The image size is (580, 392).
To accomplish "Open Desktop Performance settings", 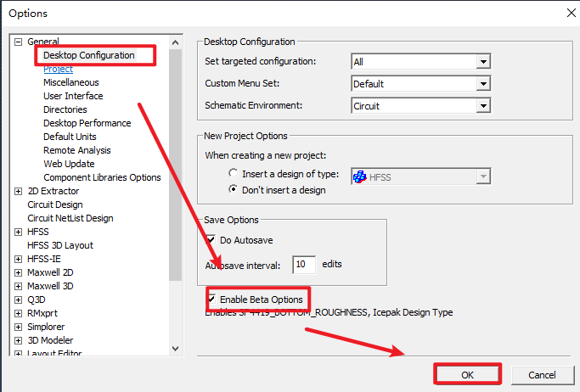I will click(x=87, y=123).
